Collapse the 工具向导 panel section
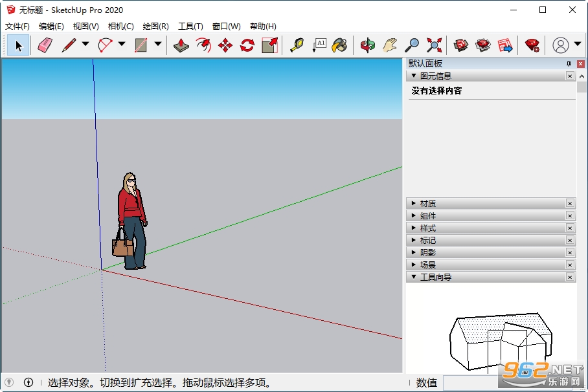This screenshot has height=392, width=588. [414, 277]
